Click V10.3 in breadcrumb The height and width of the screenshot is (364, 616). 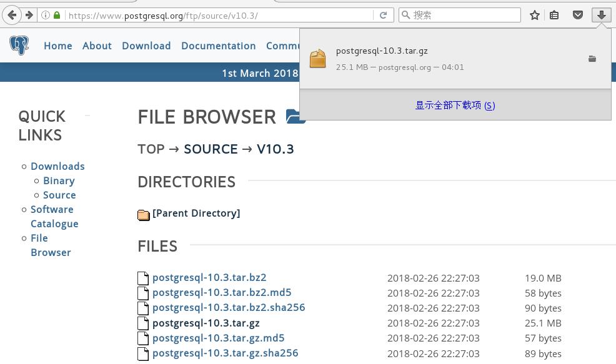pos(275,149)
